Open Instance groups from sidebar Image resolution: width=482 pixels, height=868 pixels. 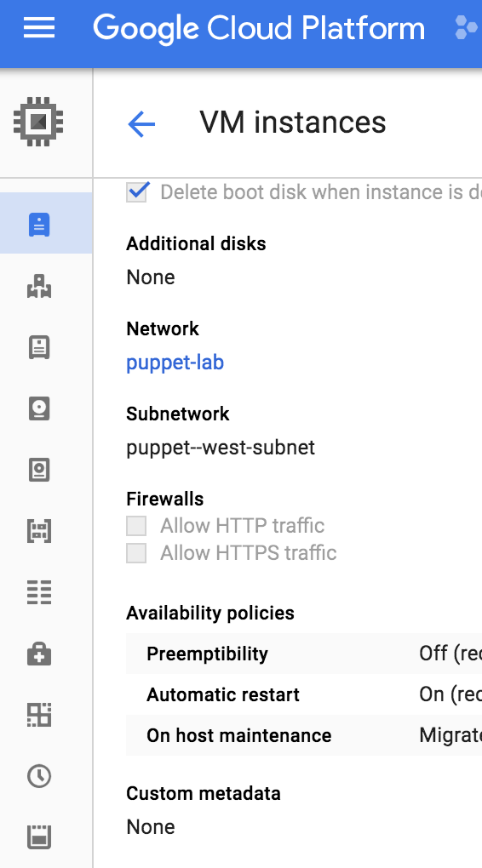(x=39, y=286)
